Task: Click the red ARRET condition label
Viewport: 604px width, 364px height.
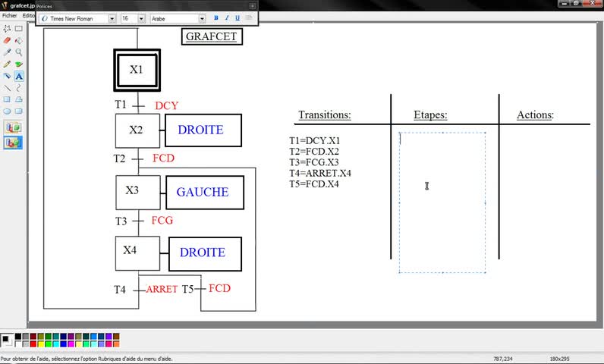Action: (162, 289)
